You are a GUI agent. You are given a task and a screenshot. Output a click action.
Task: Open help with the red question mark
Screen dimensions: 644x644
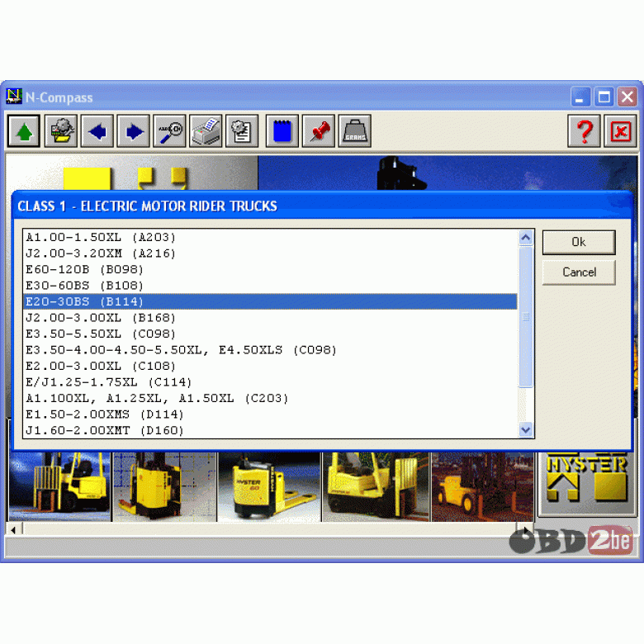(x=584, y=131)
